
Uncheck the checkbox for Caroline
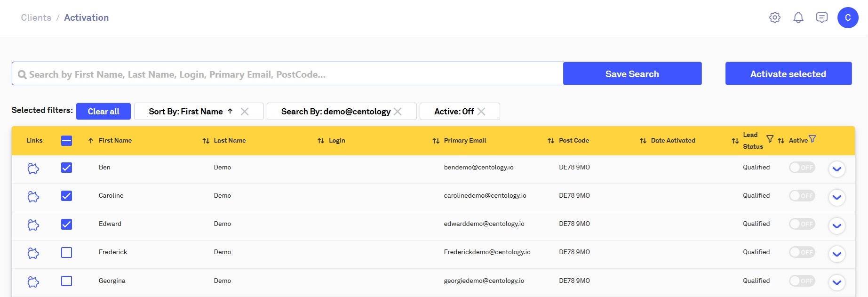(67, 196)
